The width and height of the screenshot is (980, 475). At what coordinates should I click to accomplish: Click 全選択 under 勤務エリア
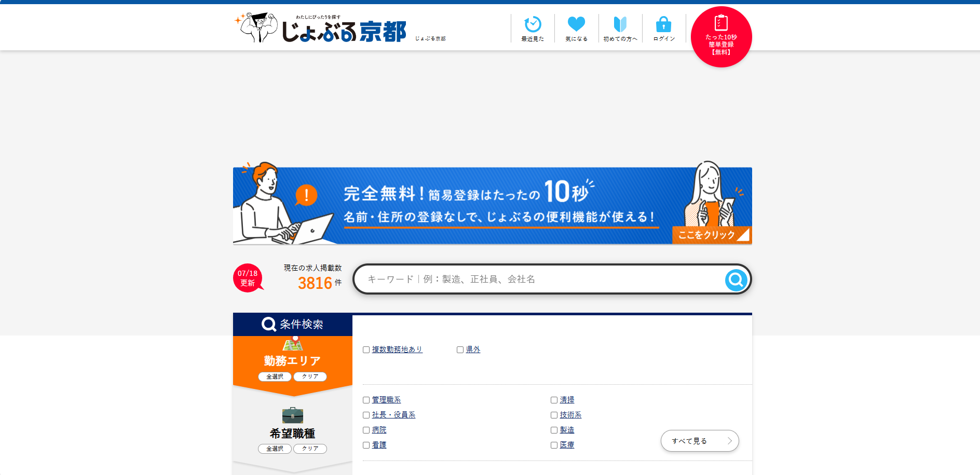click(275, 376)
